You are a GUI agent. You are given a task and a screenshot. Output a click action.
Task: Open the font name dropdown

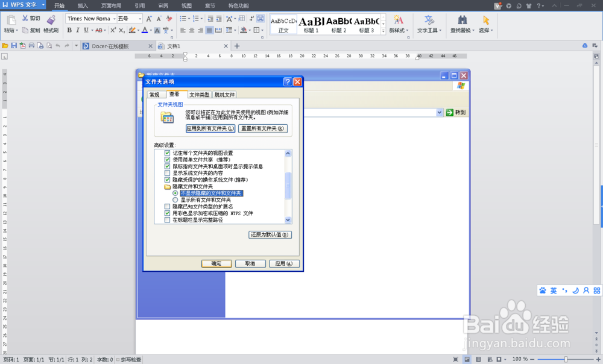pos(114,19)
